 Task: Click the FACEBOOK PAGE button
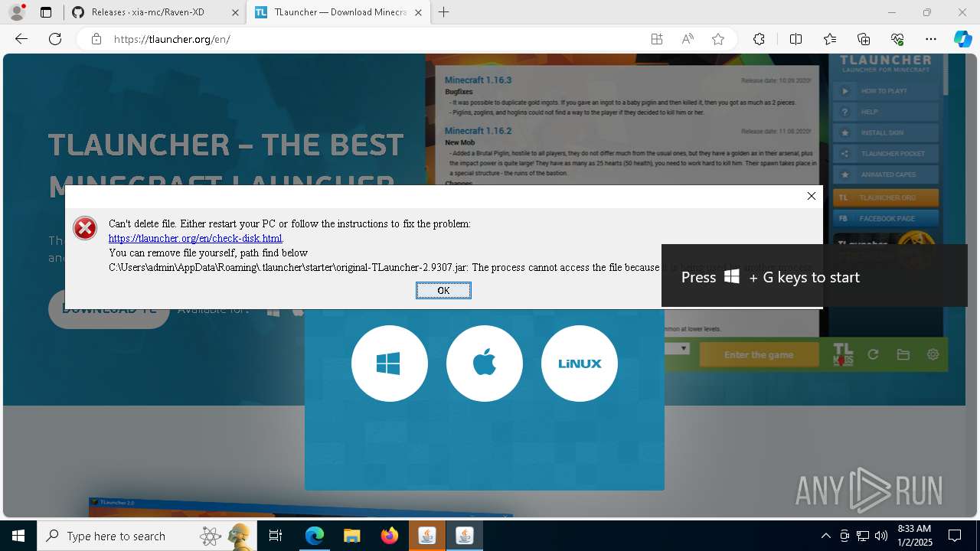(886, 219)
